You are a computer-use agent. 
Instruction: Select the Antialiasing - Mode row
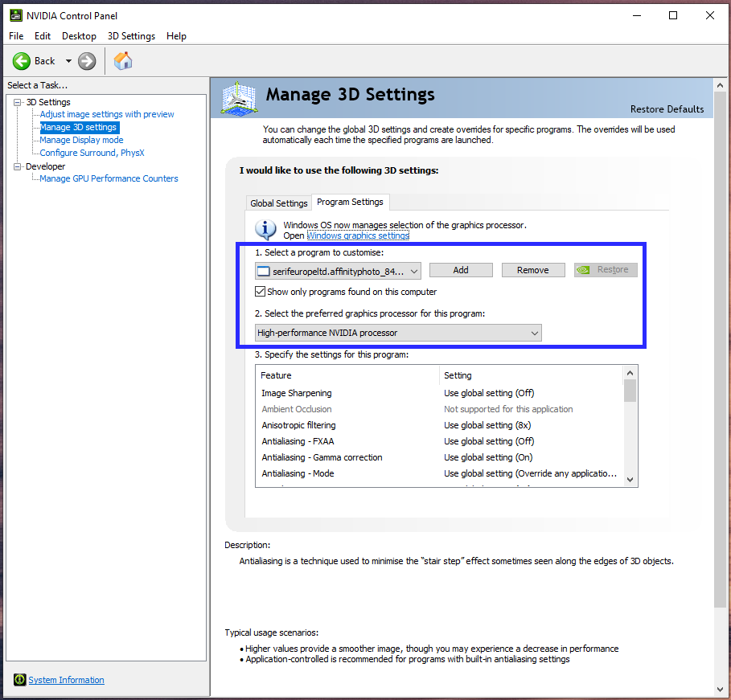click(x=439, y=473)
